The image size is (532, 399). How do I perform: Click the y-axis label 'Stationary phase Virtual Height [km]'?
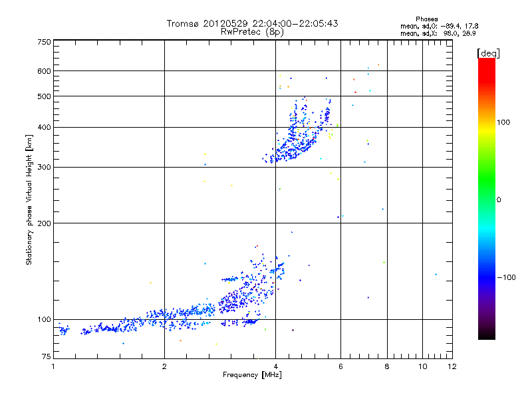[x=29, y=199]
